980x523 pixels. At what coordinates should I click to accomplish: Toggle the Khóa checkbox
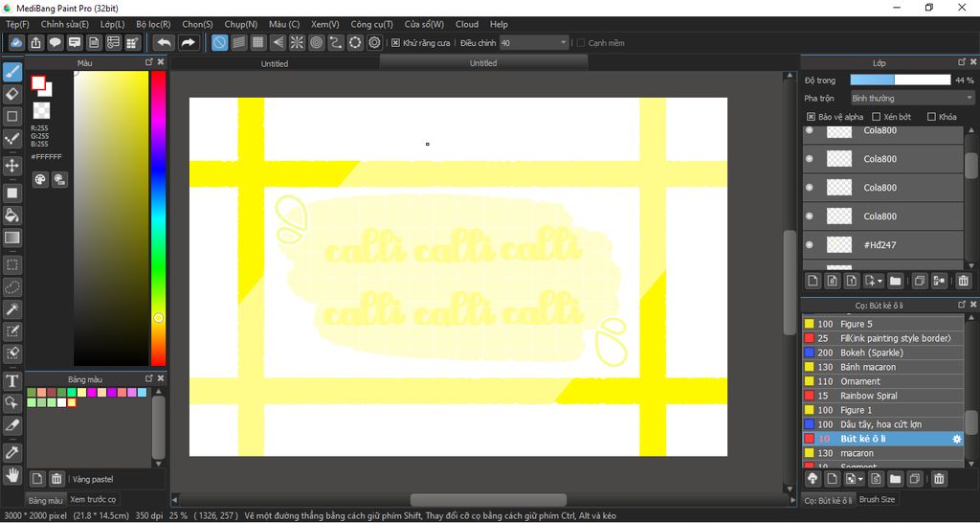931,117
